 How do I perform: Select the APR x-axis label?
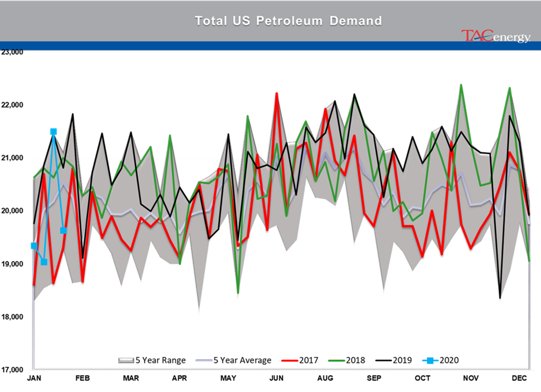[179, 378]
